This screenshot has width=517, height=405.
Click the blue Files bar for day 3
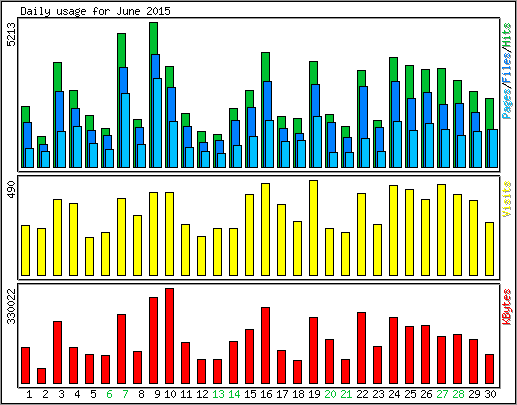click(x=59, y=110)
